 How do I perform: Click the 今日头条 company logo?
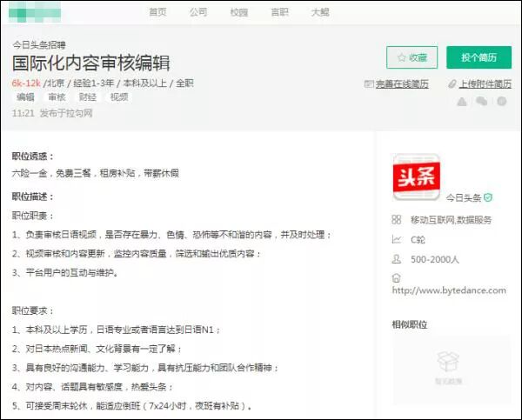click(x=417, y=177)
